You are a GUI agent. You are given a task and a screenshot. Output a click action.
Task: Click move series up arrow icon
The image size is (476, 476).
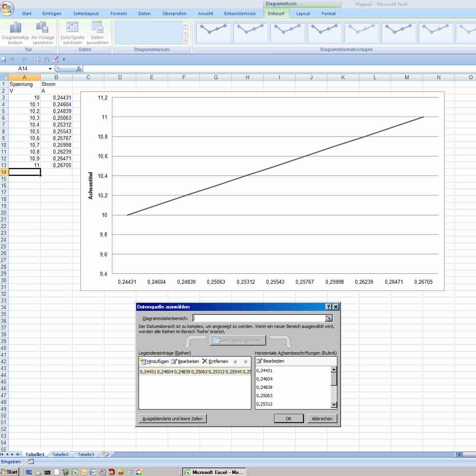click(235, 361)
